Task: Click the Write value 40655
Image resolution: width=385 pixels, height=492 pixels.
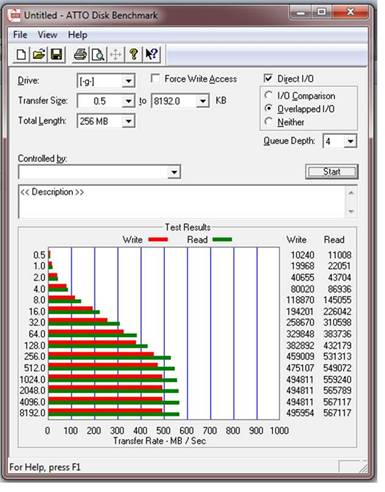Action: coord(302,277)
